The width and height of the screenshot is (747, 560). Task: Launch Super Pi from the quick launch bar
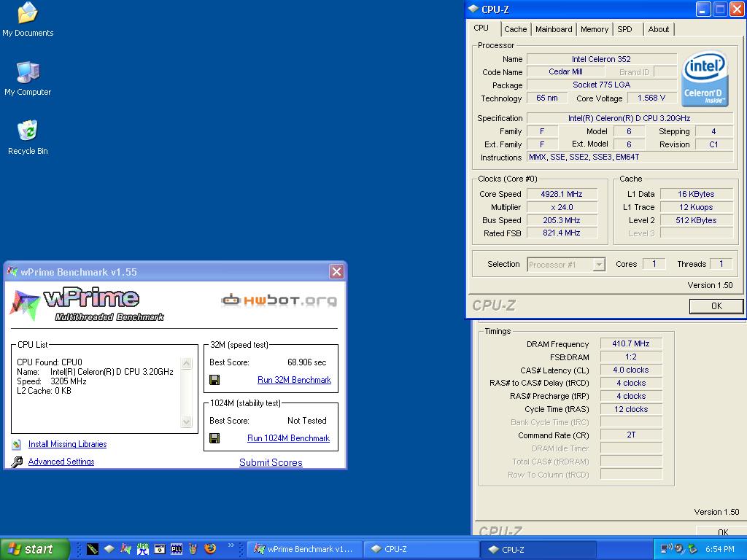click(x=143, y=549)
